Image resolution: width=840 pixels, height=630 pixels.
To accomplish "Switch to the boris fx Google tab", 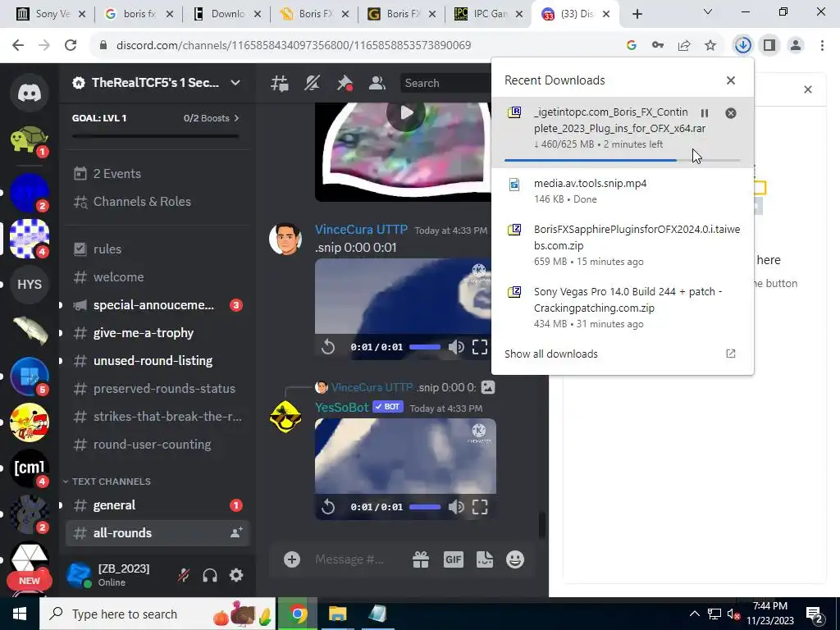I will [x=139, y=14].
